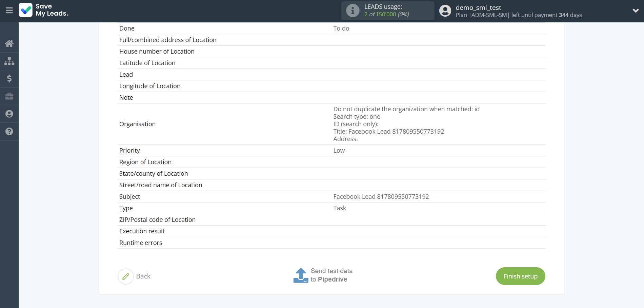Click the LEADS usage info icon
This screenshot has height=308, width=644.
pyautogui.click(x=353, y=11)
